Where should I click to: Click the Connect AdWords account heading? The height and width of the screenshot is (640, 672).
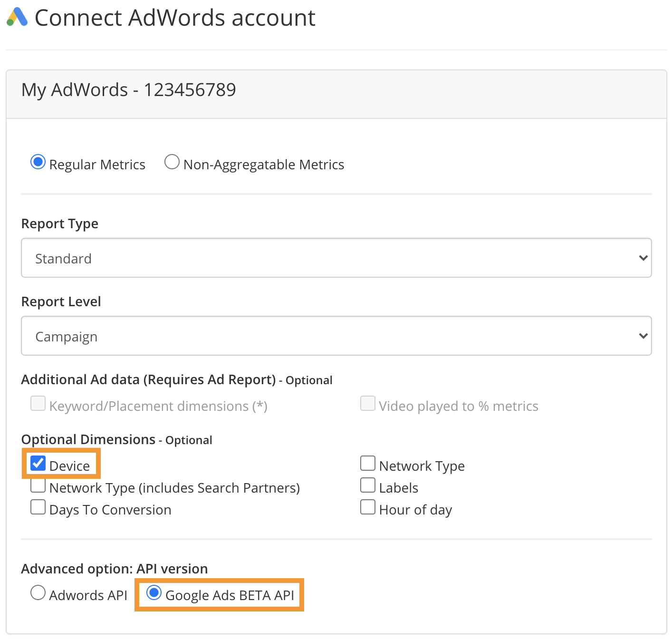click(175, 18)
